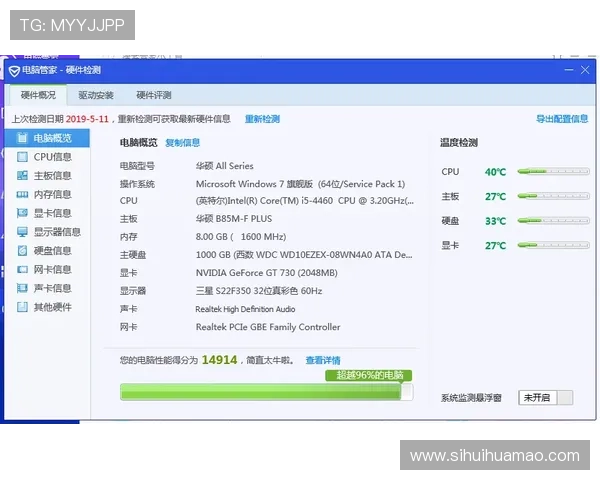
Task: Open 硬盘信息 disk icon
Action: click(22, 250)
